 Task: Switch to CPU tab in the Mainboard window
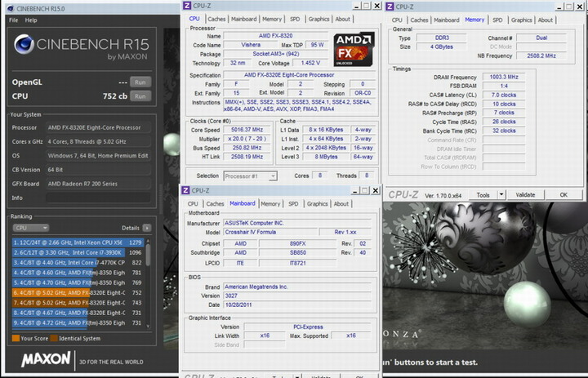coord(193,204)
